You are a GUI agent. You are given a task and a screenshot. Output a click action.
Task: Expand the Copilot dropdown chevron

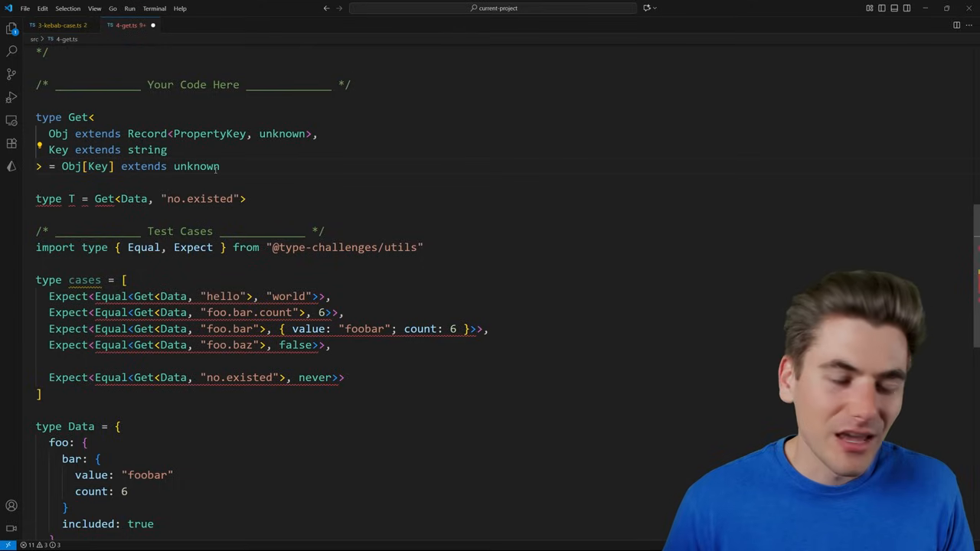pos(655,8)
